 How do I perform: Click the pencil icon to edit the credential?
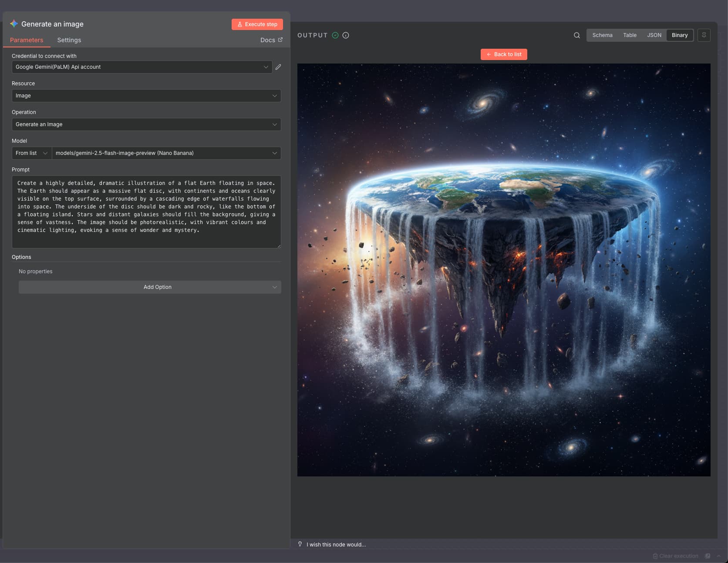pyautogui.click(x=278, y=67)
